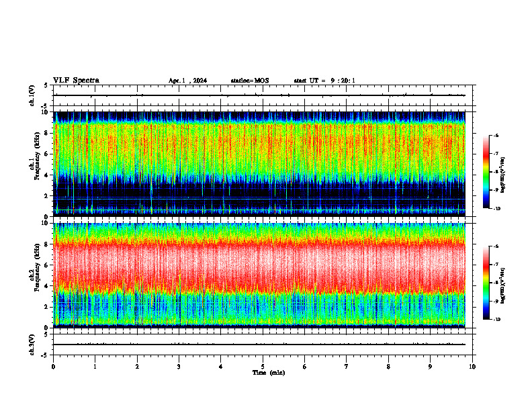This screenshot has width=532, height=411.
Task: Click the ch.3 voltage waveform trace
Action: coord(259,345)
